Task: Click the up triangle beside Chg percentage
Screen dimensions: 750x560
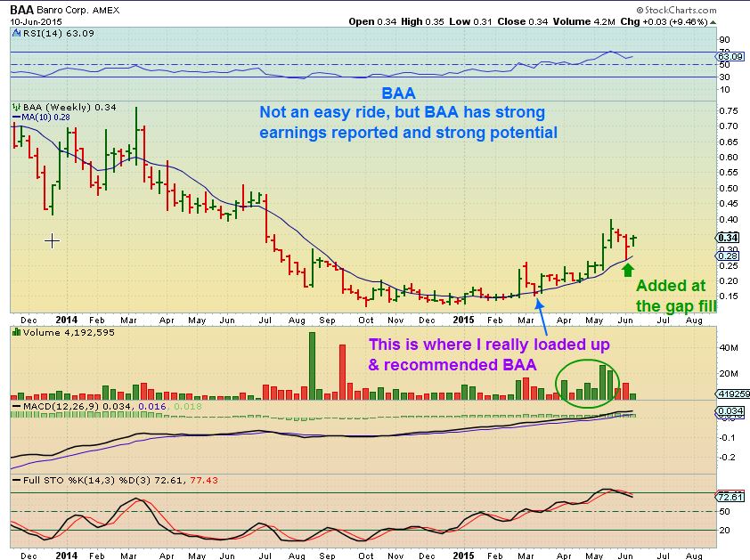Action: (x=713, y=22)
